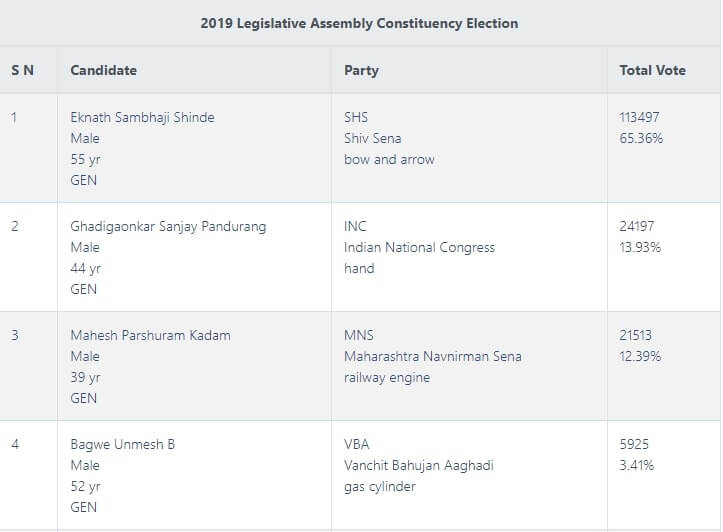Click the Total Vote column header
Screen dimensions: 723x532
pyautogui.click(x=653, y=70)
